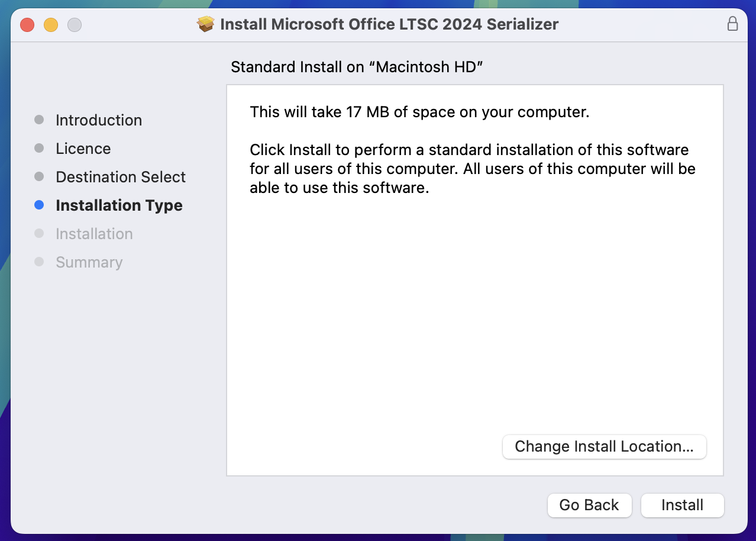Click the bullet beside Licence

click(39, 148)
